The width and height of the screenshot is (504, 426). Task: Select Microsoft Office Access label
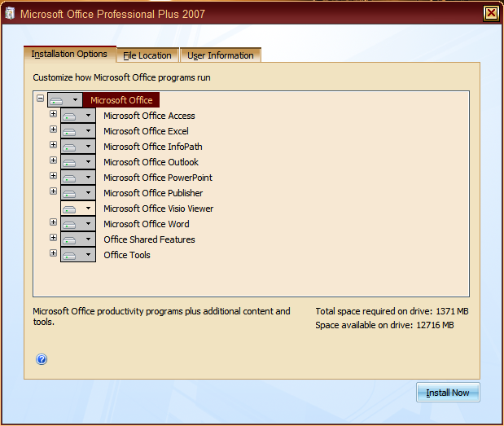149,116
